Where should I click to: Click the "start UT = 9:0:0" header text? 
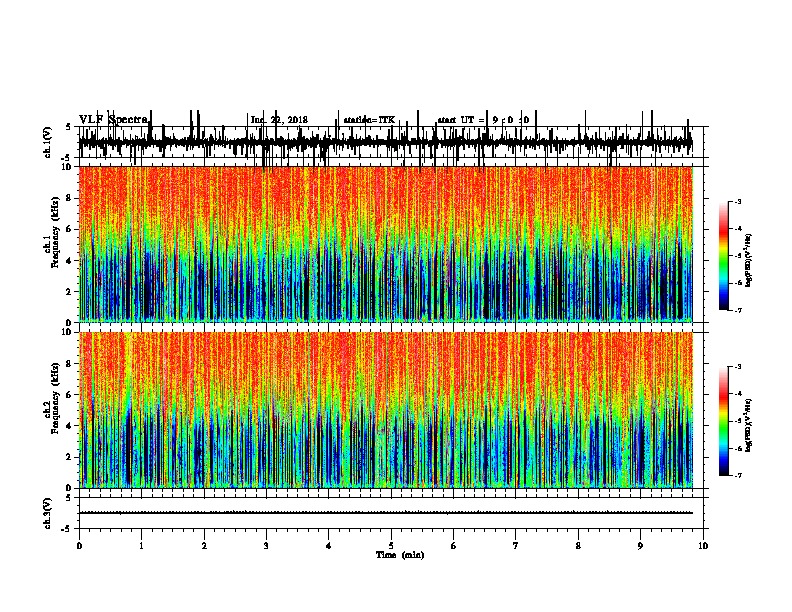point(483,120)
